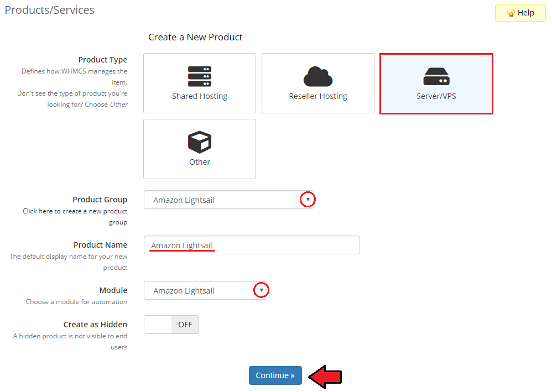The height and width of the screenshot is (392, 552).
Task: Follow the create new product group link
Action: tap(75, 216)
